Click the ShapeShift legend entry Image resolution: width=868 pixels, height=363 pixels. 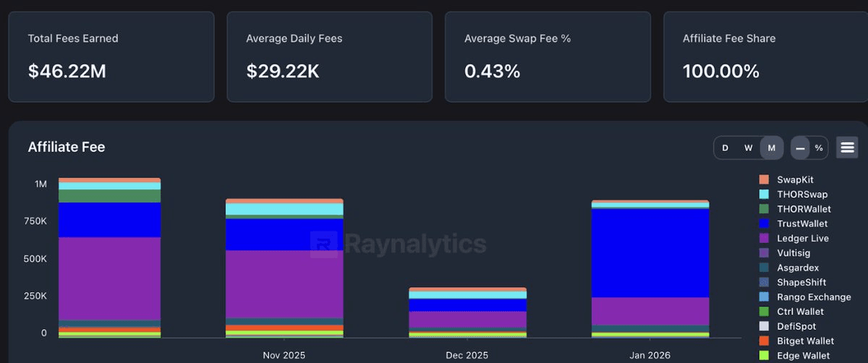point(801,282)
